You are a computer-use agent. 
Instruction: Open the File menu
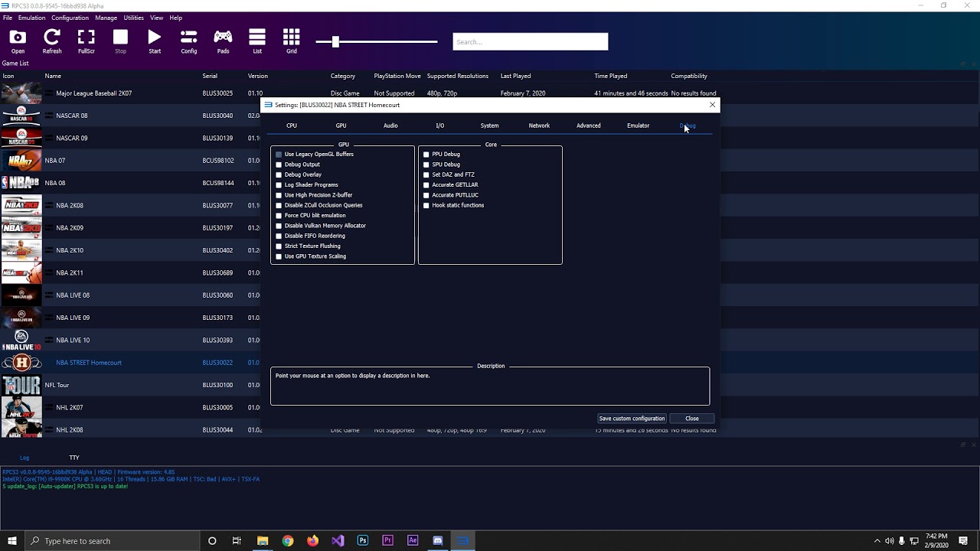pos(8,18)
